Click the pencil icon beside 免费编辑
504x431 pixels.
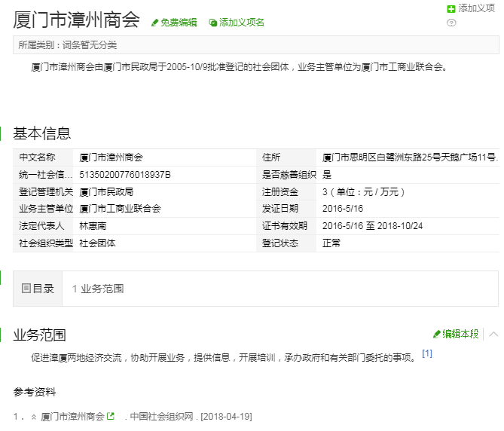pyautogui.click(x=155, y=23)
